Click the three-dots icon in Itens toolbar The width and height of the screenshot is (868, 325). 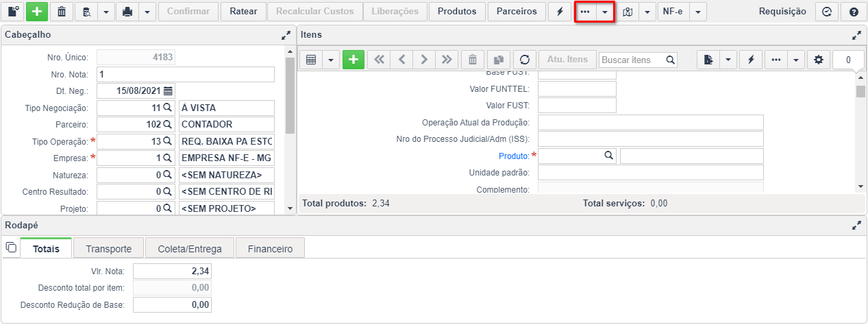coord(776,60)
